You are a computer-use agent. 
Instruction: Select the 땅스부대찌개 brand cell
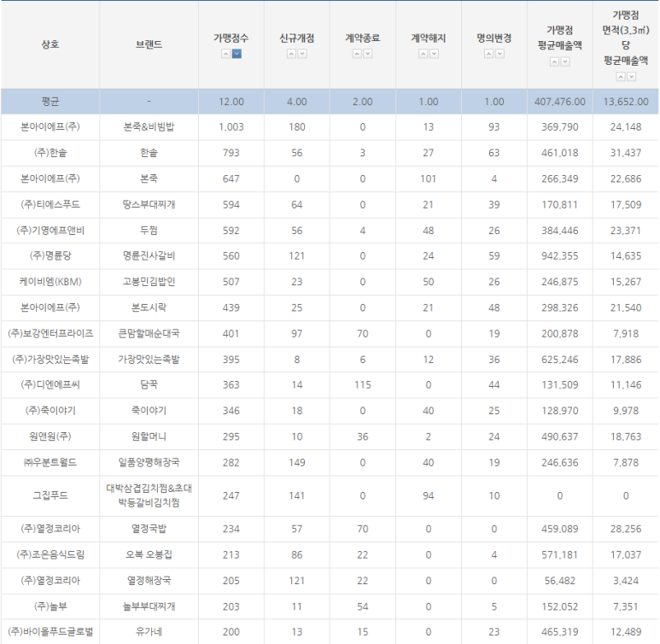click(x=149, y=205)
